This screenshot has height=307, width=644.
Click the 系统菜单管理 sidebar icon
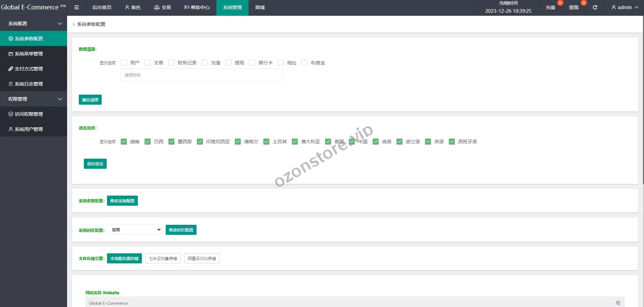(11, 54)
